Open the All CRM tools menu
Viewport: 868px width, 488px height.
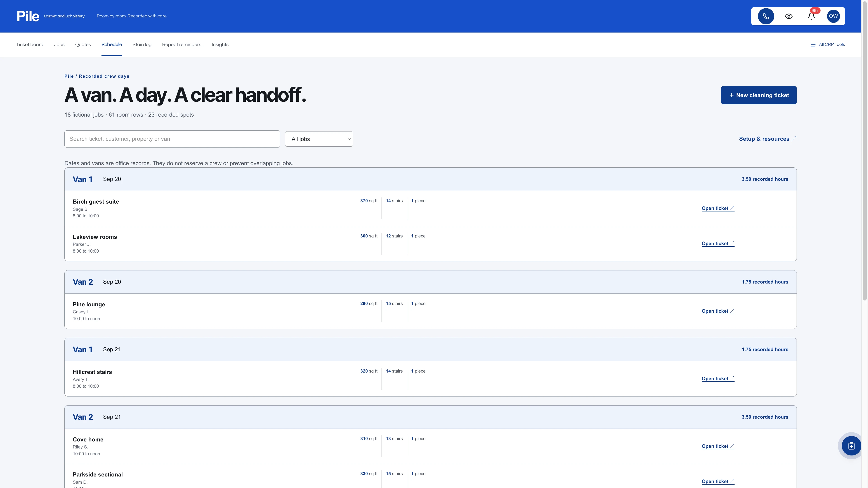828,45
